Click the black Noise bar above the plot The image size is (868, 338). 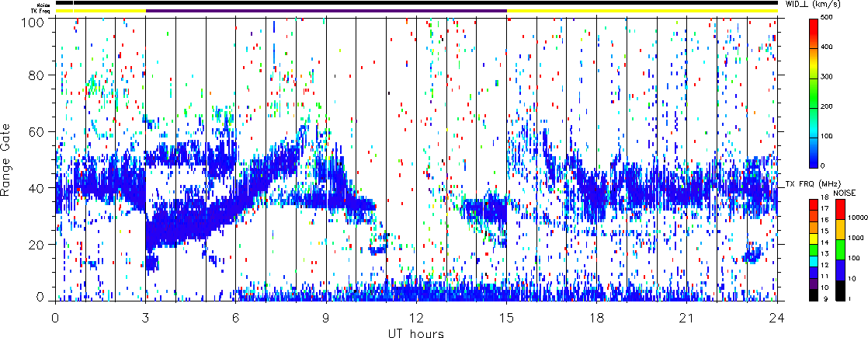pos(416,3)
